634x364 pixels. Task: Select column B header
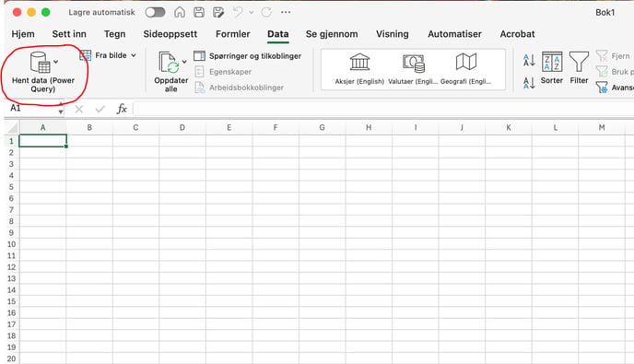[89, 127]
